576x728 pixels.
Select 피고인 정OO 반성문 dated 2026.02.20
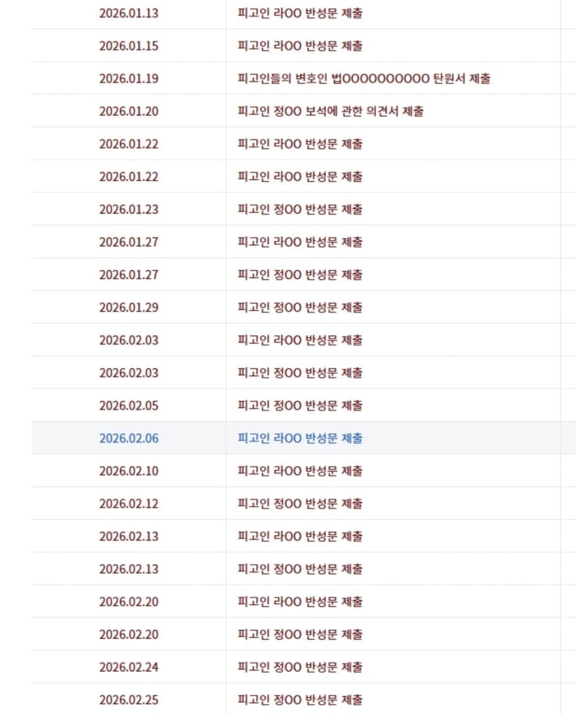(300, 634)
